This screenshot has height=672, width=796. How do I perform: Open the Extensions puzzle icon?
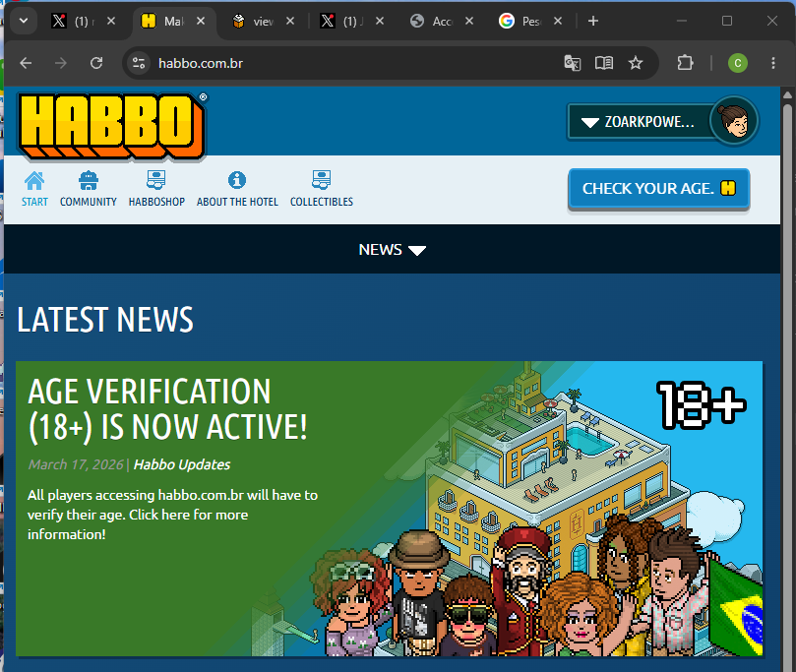coord(685,63)
